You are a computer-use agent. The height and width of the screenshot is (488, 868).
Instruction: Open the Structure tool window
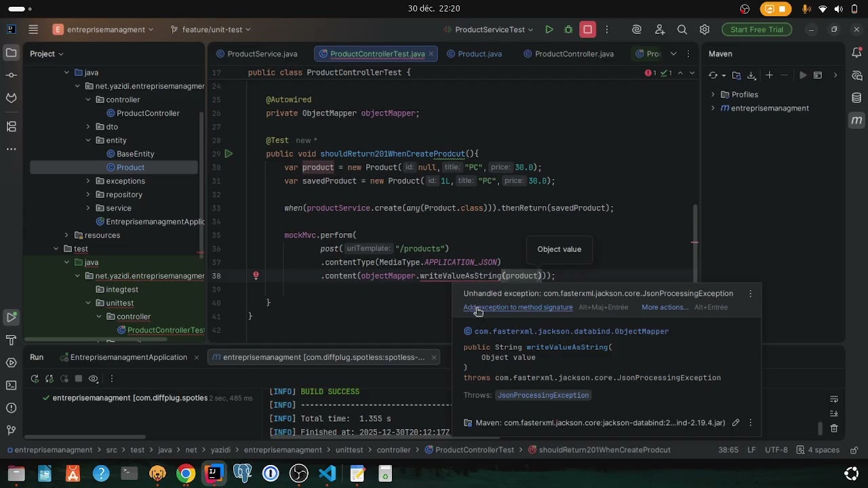click(x=11, y=126)
